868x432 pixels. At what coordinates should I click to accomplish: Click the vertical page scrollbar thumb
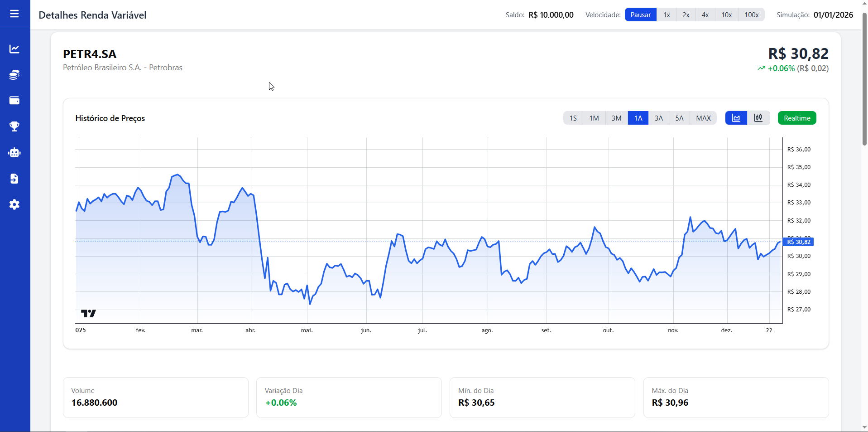tap(864, 79)
